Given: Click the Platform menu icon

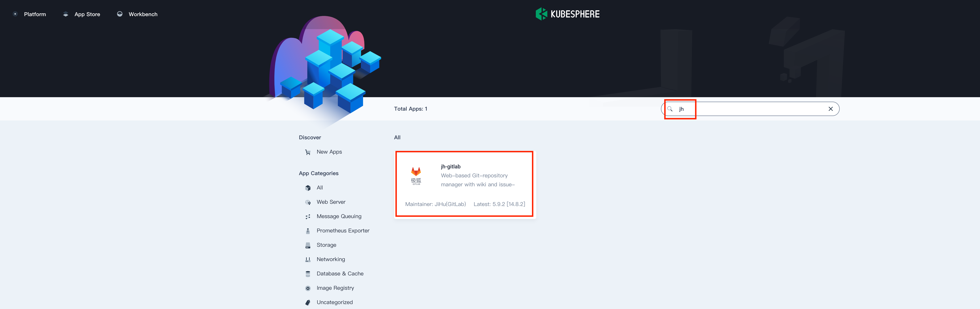Looking at the screenshot, I should [x=15, y=14].
